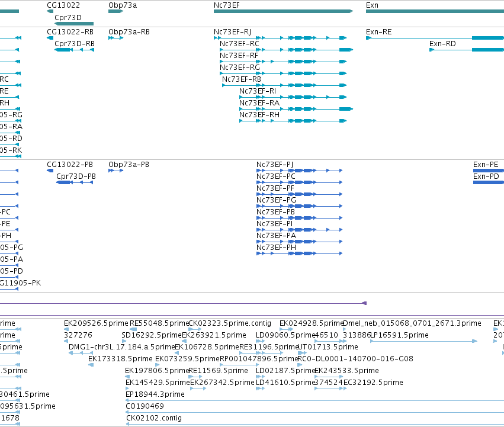Click EST label EK106728.5prime
The image size is (504, 427).
tap(207, 347)
